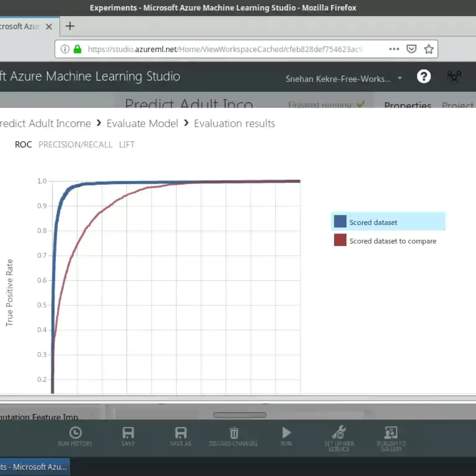The image size is (476, 476).
Task: Switch to the LIFT tab
Action: (x=127, y=144)
